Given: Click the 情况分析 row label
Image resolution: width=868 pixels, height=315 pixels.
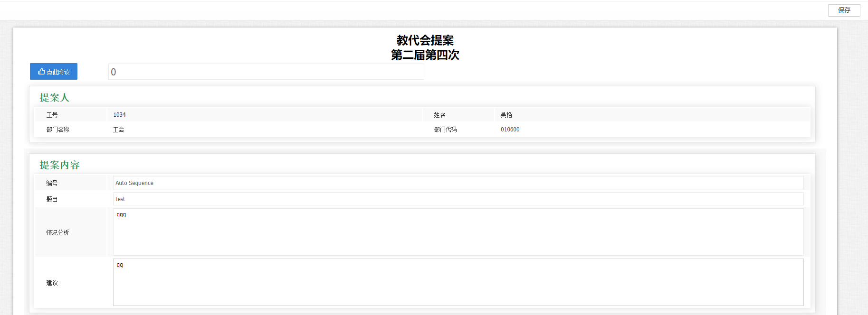Looking at the screenshot, I should [x=57, y=232].
